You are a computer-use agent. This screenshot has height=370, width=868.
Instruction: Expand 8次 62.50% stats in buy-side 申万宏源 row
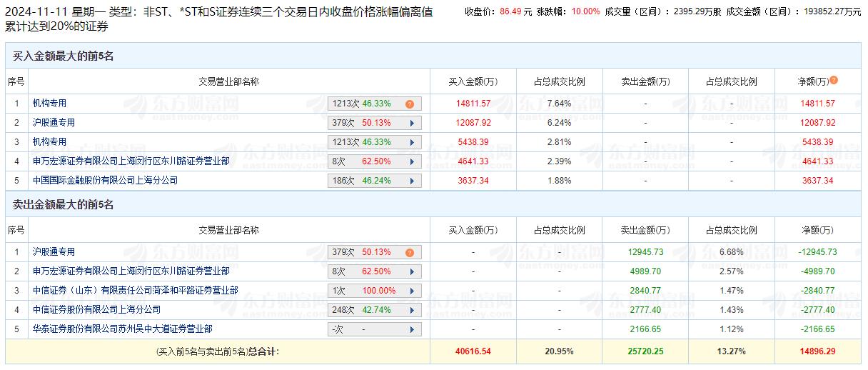(x=375, y=161)
